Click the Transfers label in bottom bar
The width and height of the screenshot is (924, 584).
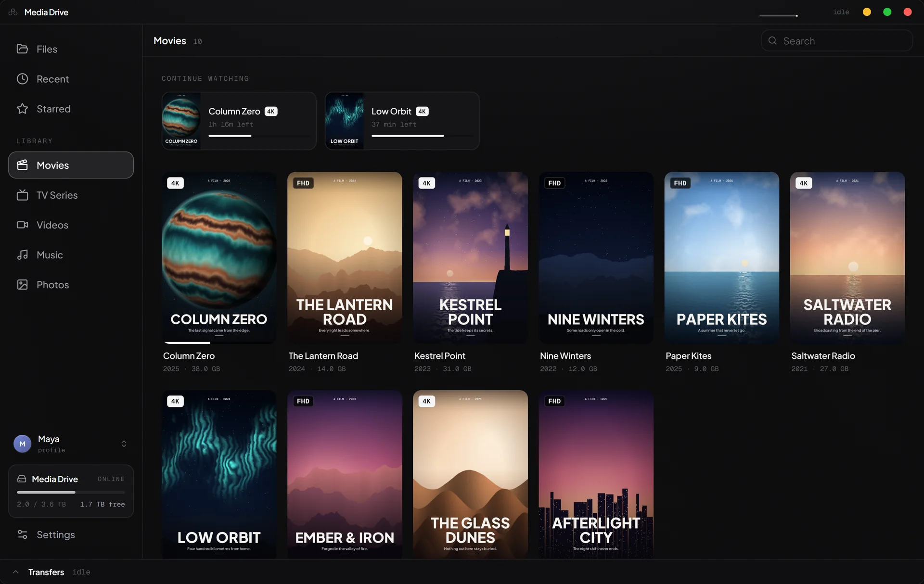pos(46,572)
